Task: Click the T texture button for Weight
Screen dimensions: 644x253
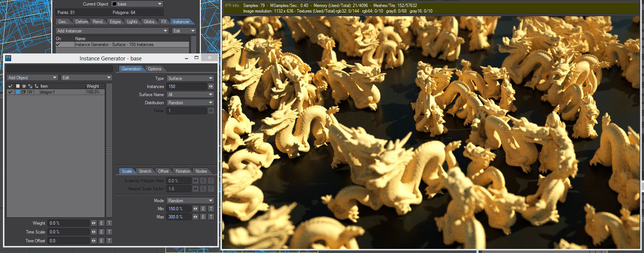Action: (x=109, y=223)
